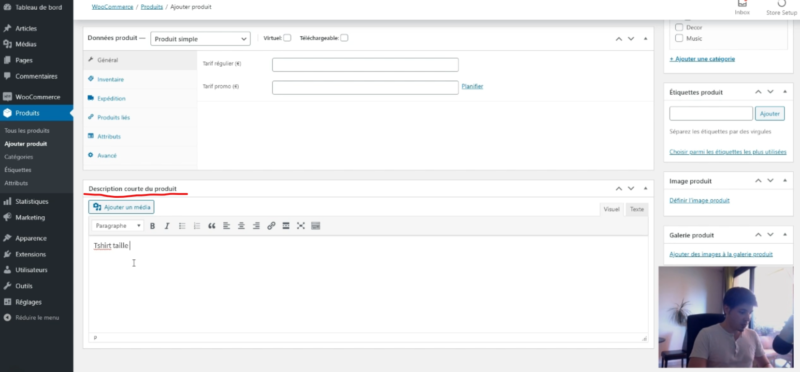Open Commentaires in the sidebar
800x372 pixels.
click(x=36, y=77)
